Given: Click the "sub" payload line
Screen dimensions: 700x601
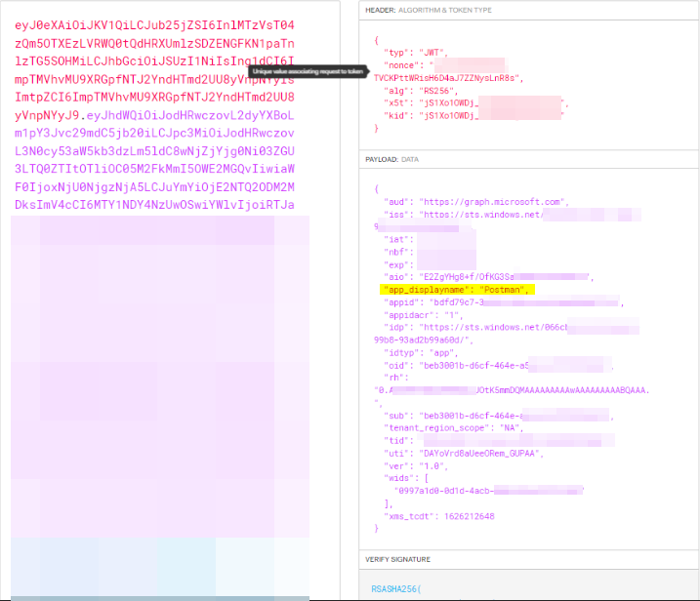Looking at the screenshot, I should [498, 416].
